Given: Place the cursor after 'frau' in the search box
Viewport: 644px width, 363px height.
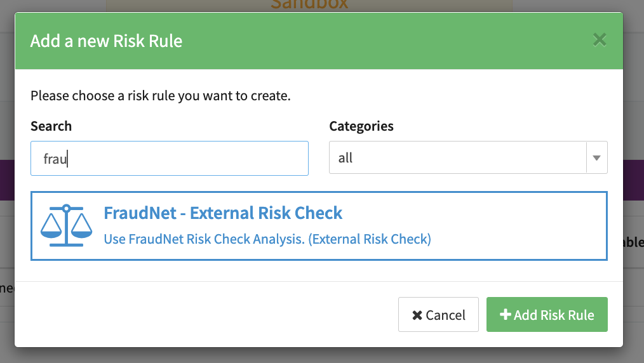Looking at the screenshot, I should (x=69, y=159).
